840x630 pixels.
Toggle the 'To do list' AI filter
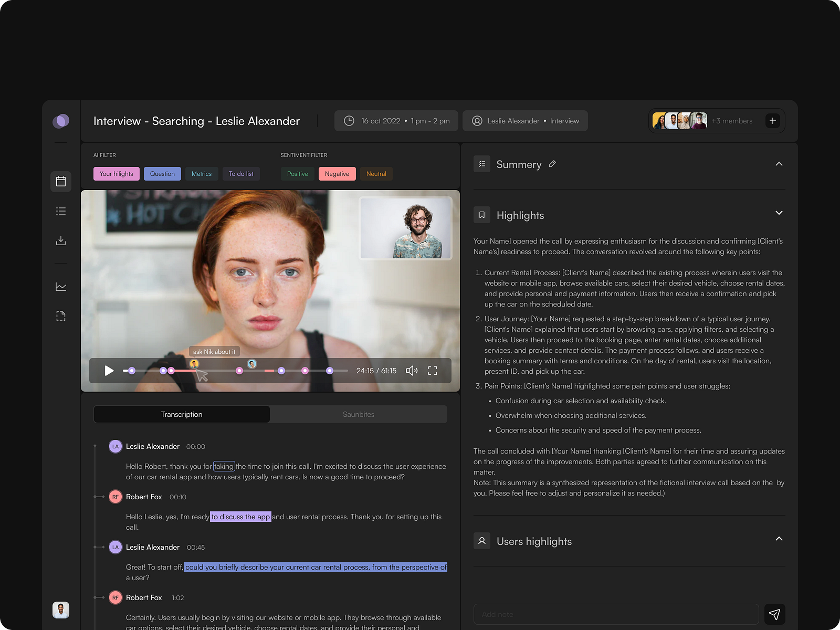tap(241, 173)
